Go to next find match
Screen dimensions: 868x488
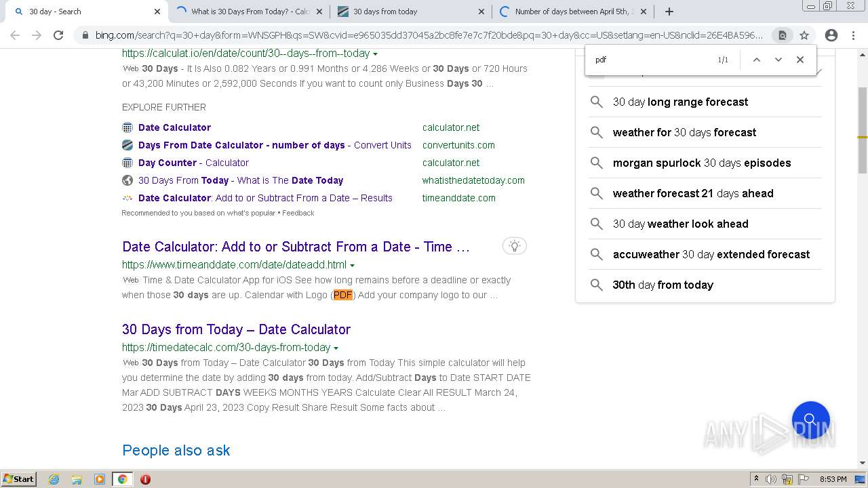[778, 60]
